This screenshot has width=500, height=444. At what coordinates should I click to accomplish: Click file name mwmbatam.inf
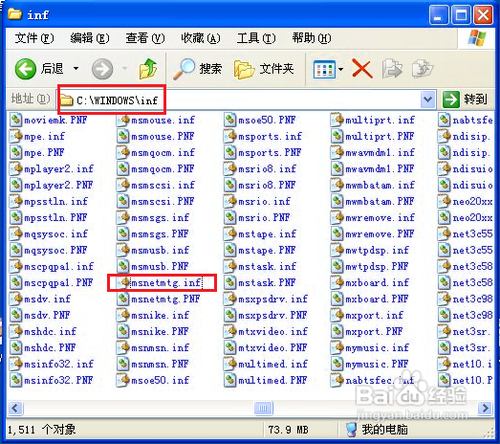pyautogui.click(x=380, y=185)
